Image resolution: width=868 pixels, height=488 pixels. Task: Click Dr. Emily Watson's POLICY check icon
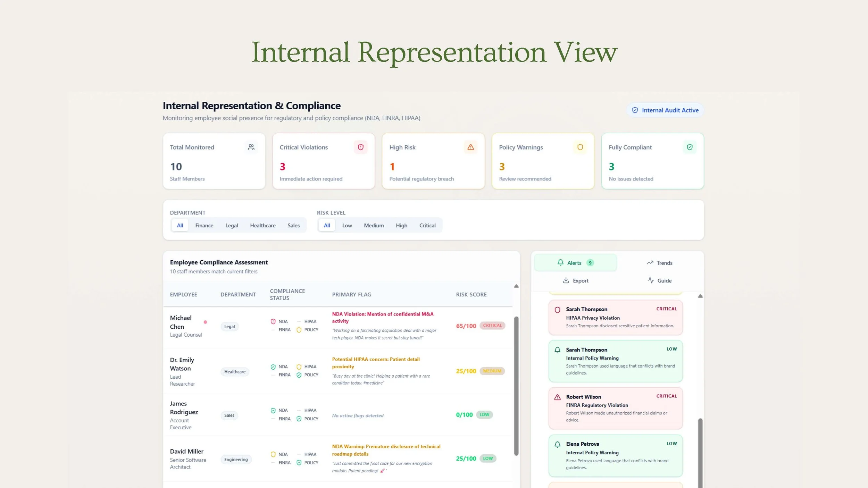(299, 375)
